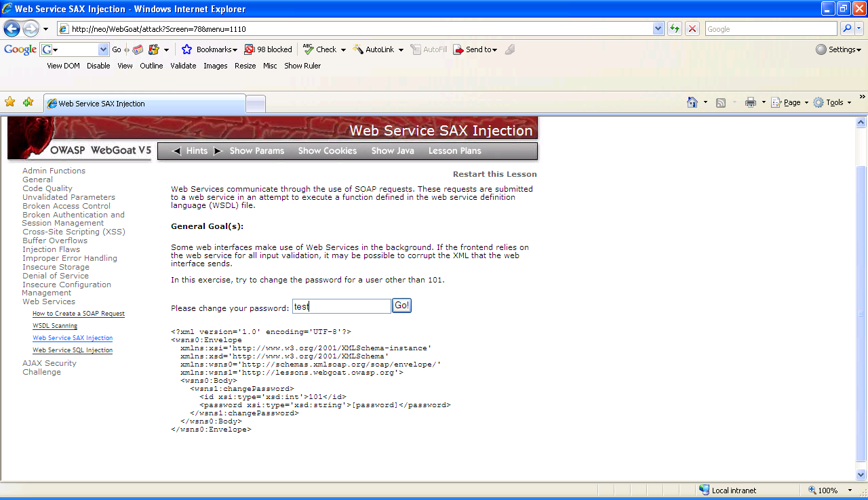Screen dimensions: 868x500
Task: Click the red X Stop loading icon
Action: point(692,28)
